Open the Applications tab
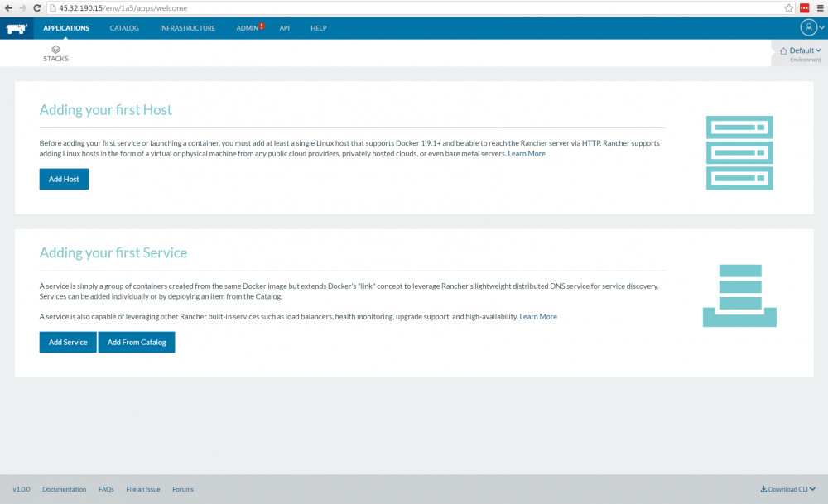828x504 pixels. point(66,28)
